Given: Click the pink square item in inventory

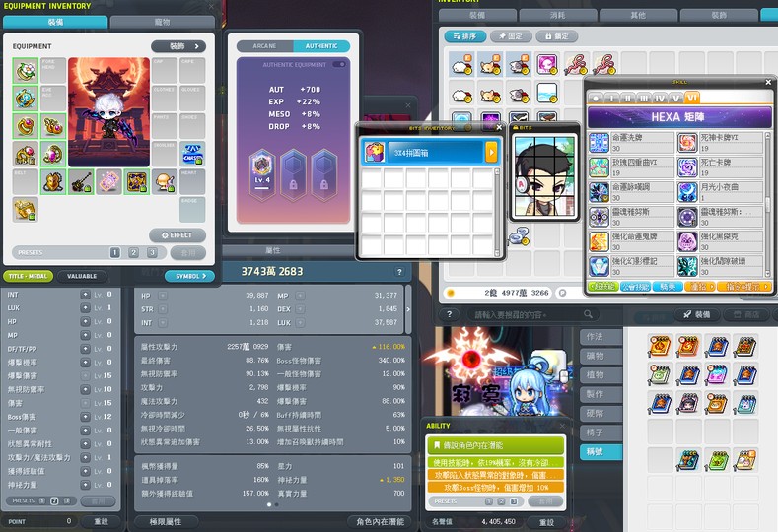Looking at the screenshot, I should [x=546, y=65].
